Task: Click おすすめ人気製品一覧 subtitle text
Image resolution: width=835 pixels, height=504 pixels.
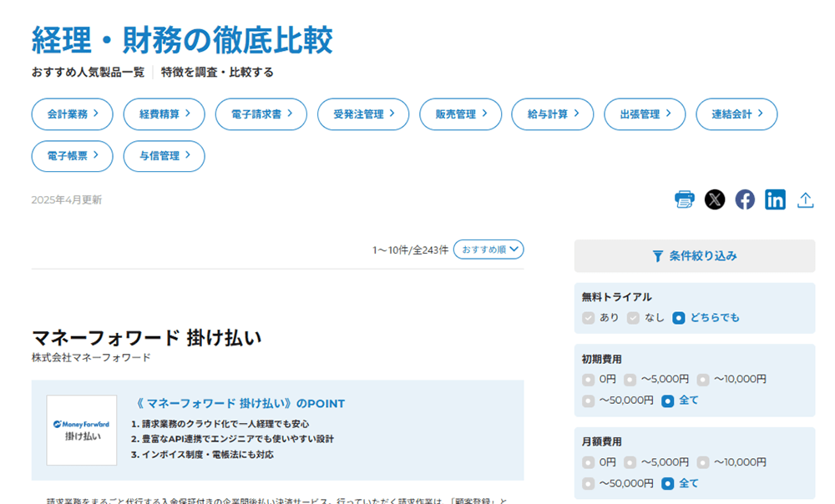Action: [x=88, y=73]
